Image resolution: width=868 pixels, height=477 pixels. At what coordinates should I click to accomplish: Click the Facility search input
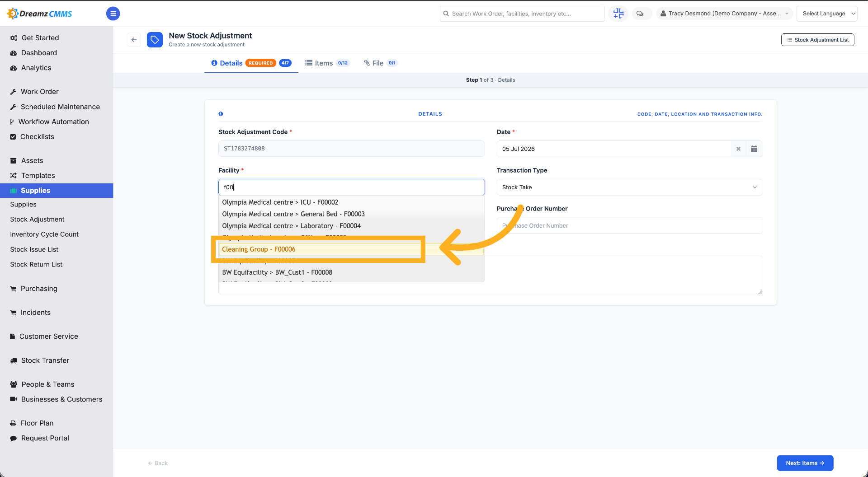(351, 187)
